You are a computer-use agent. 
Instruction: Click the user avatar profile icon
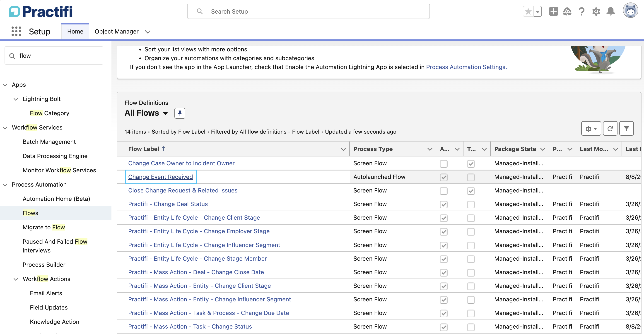[x=630, y=10]
